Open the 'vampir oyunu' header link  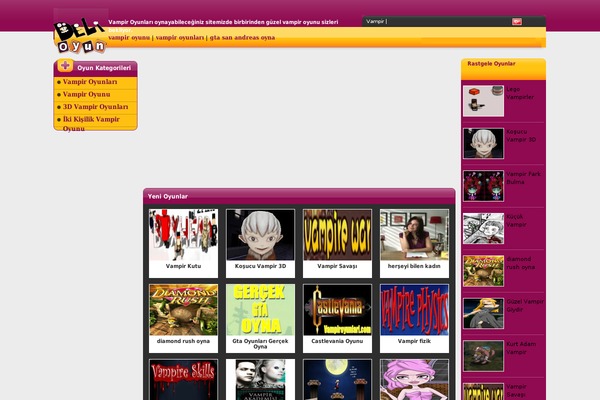(x=129, y=38)
